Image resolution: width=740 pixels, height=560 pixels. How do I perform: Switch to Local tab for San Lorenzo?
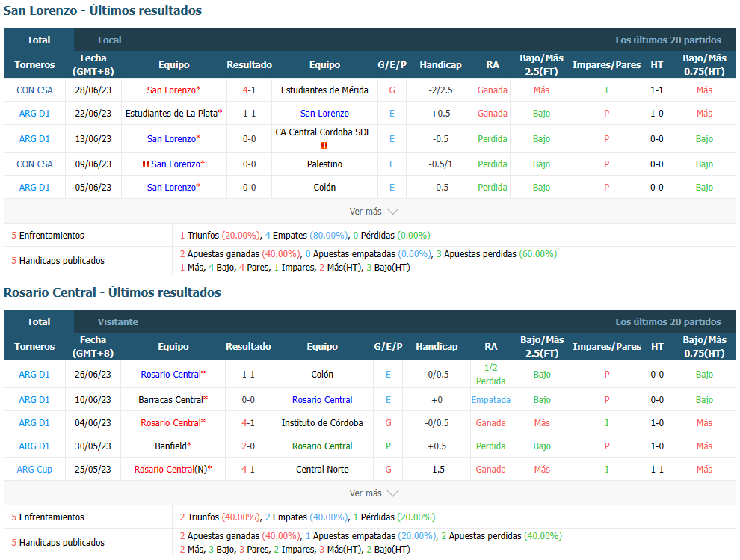click(x=109, y=40)
